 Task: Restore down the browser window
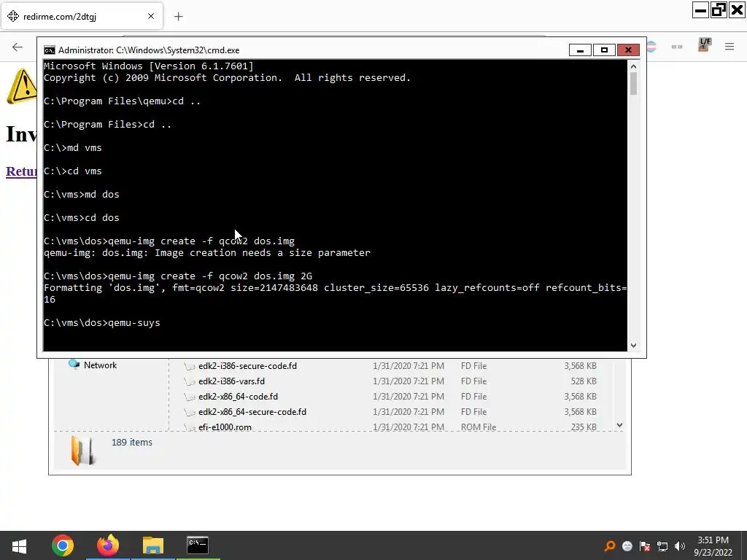(719, 10)
